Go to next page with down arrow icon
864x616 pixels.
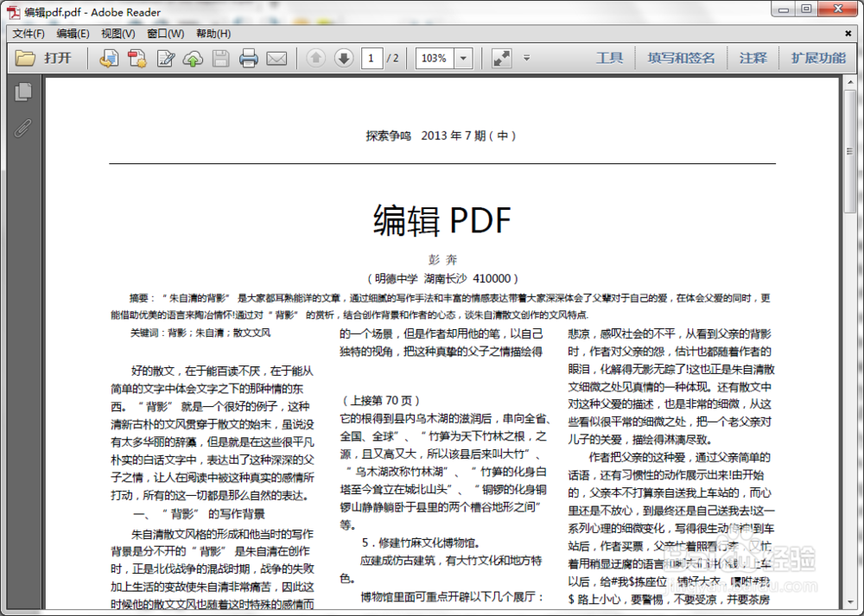pyautogui.click(x=343, y=58)
